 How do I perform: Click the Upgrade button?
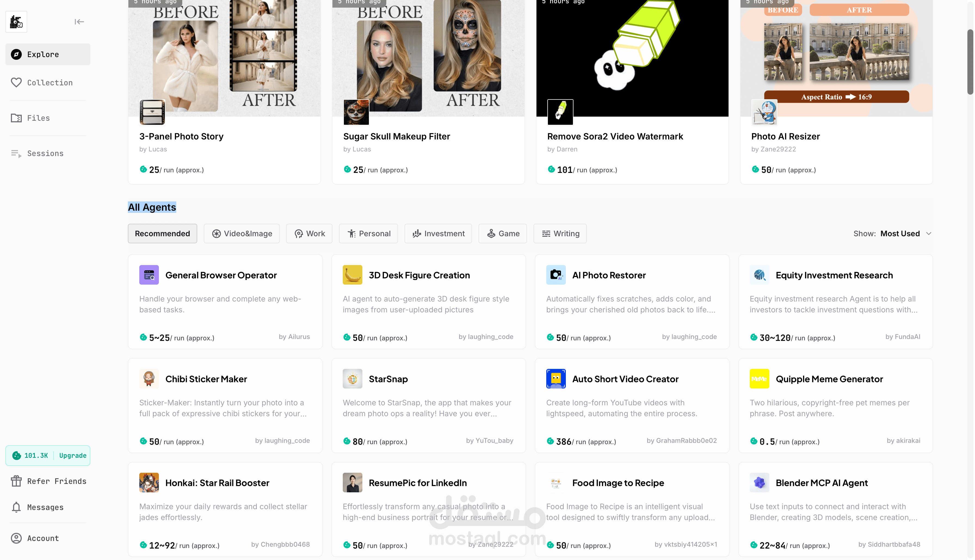[73, 455]
